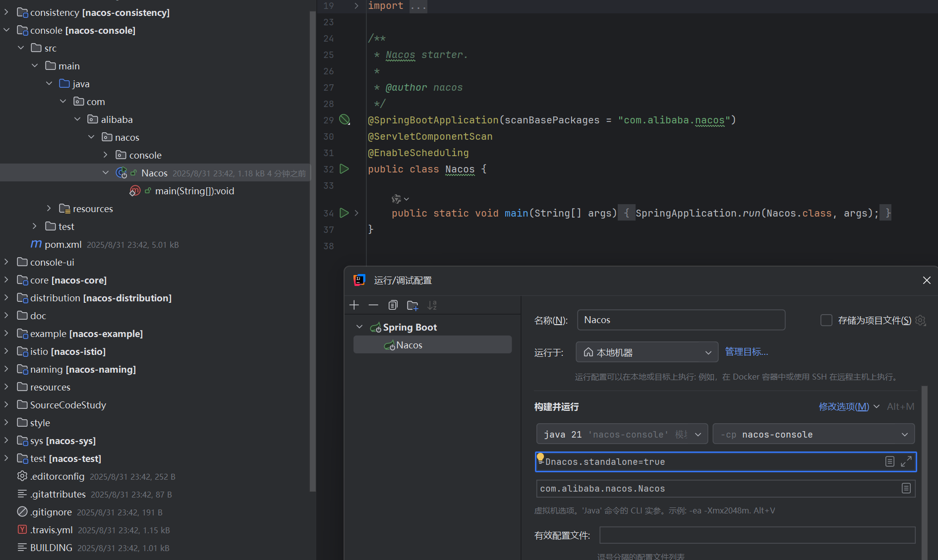Open the java 21 SDK dropdown

[622, 434]
